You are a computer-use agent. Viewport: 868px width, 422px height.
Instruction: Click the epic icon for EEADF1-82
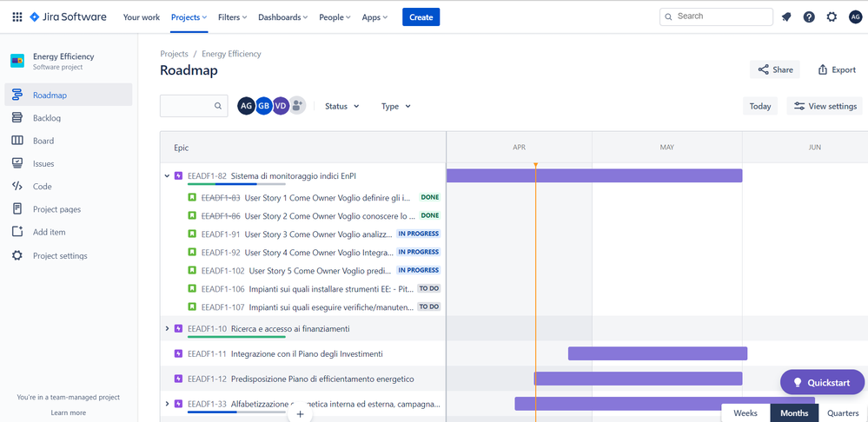coord(178,176)
